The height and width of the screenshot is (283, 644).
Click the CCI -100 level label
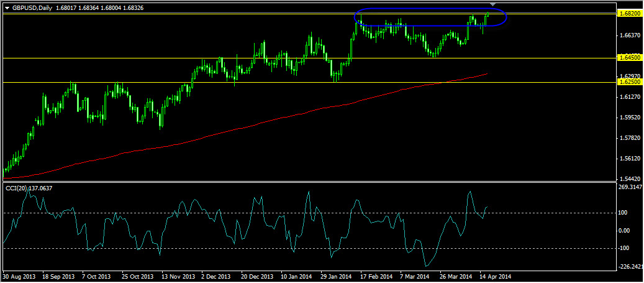(x=624, y=248)
